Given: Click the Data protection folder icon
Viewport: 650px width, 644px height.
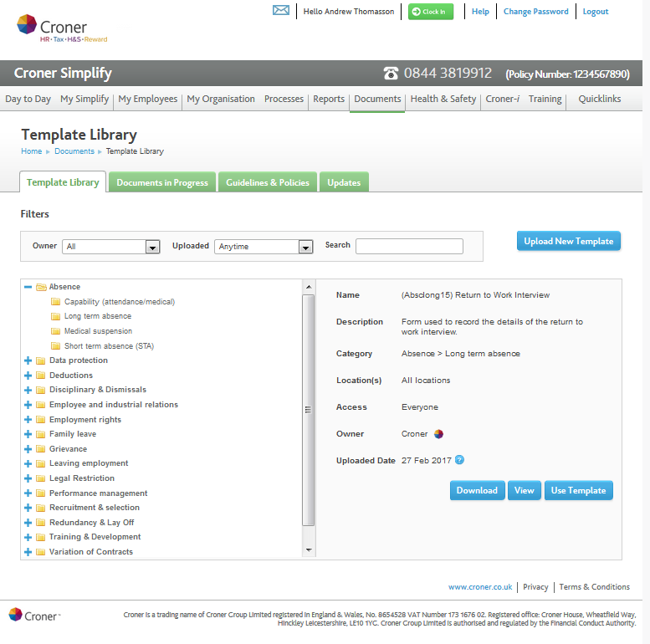Looking at the screenshot, I should pyautogui.click(x=41, y=360).
